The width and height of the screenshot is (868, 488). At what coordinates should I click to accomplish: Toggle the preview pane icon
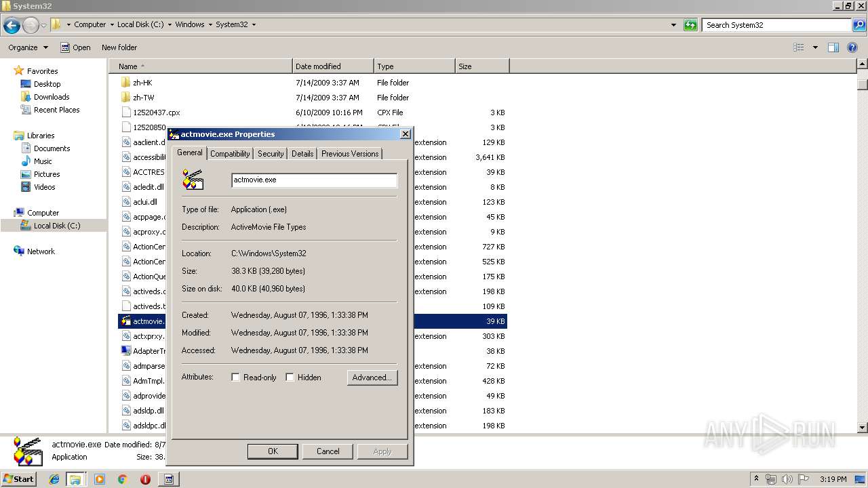(833, 47)
